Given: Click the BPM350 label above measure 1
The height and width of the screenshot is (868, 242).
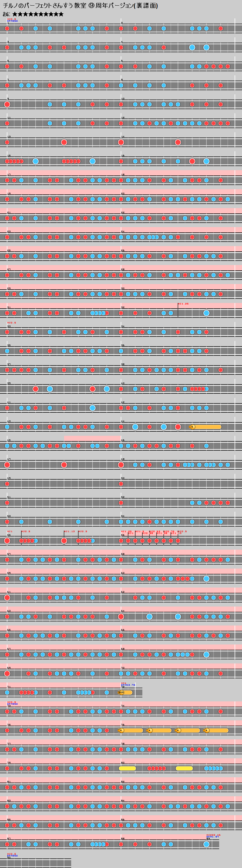Looking at the screenshot, I should click(x=12, y=21).
